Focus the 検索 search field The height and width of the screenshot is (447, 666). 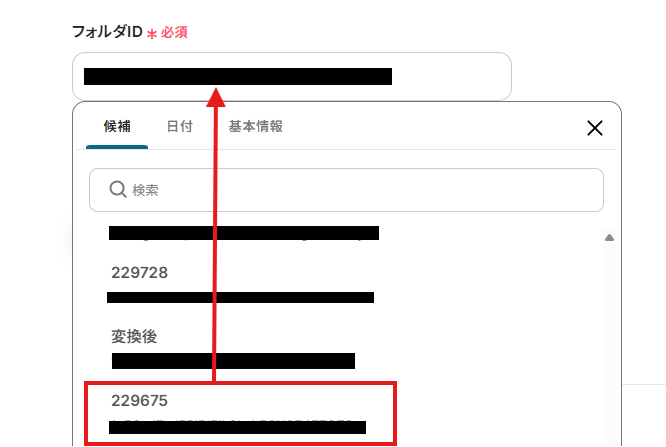(x=346, y=190)
